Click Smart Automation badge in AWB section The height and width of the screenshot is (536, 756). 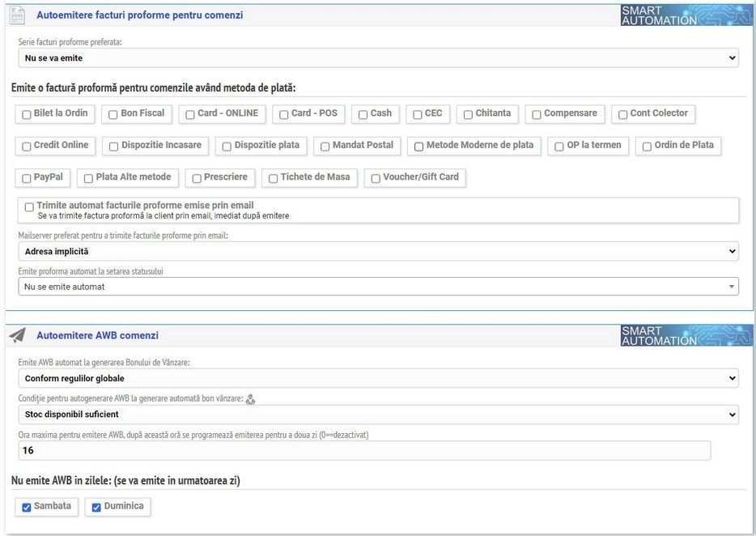687,335
